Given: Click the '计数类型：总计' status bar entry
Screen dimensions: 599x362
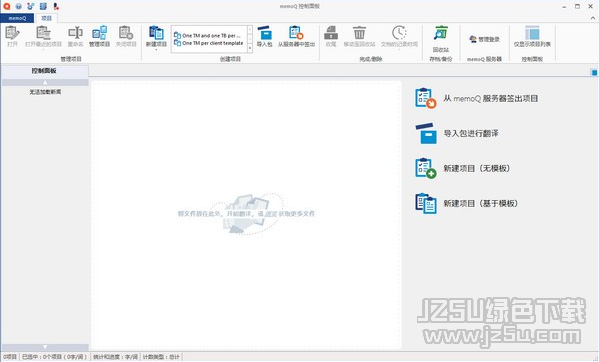Looking at the screenshot, I should point(161,357).
